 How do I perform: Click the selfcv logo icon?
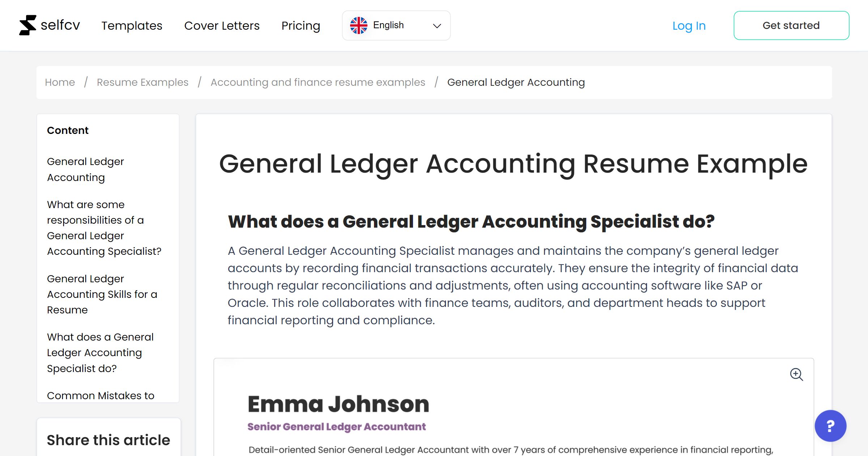[x=28, y=25]
